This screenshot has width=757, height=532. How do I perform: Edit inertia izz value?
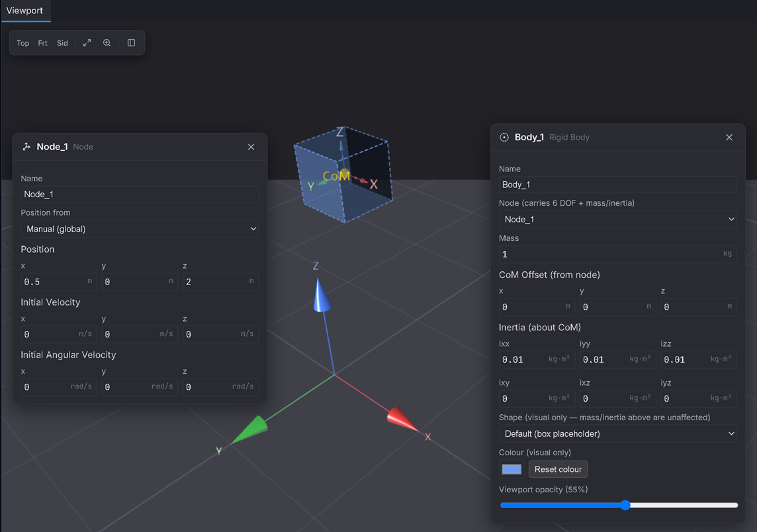[x=699, y=359]
